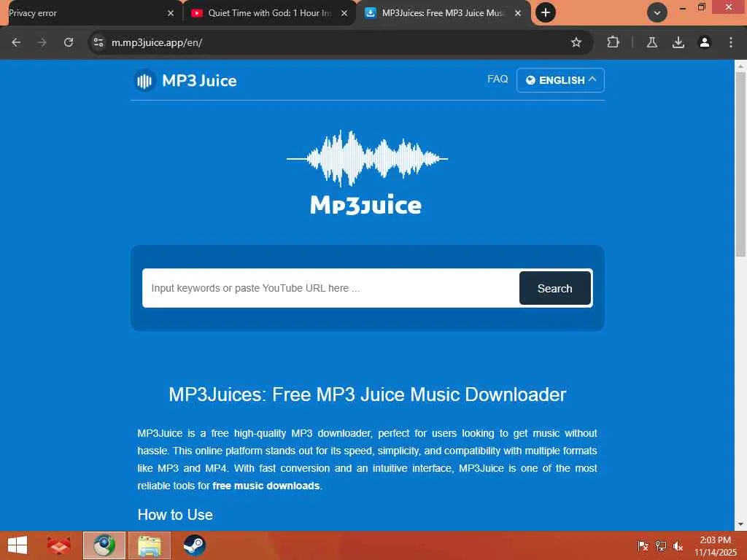Reload the MP3Juice page
Screen dimensions: 747x560
pyautogui.click(x=69, y=42)
